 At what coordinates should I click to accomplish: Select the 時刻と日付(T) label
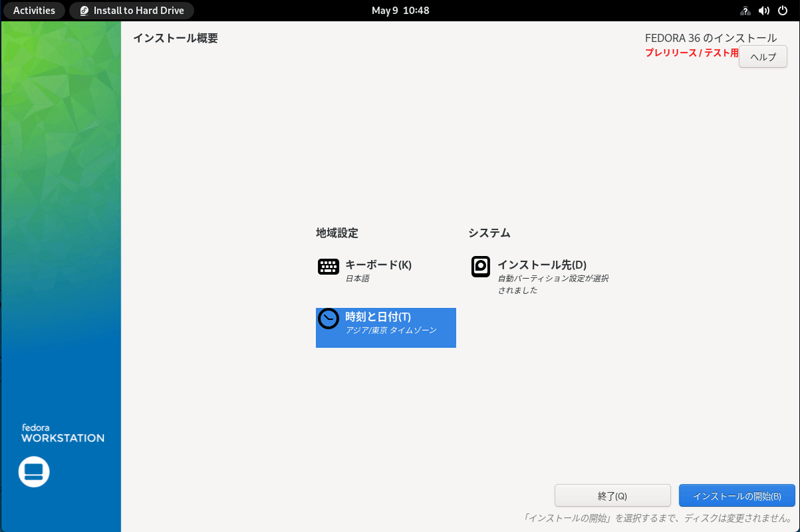click(378, 317)
